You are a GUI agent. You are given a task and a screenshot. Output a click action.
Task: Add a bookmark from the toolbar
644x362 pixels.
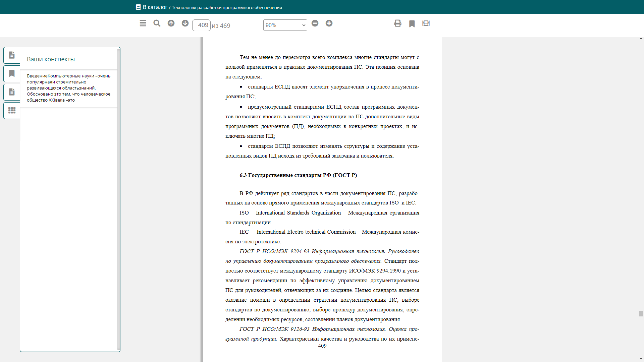click(412, 23)
